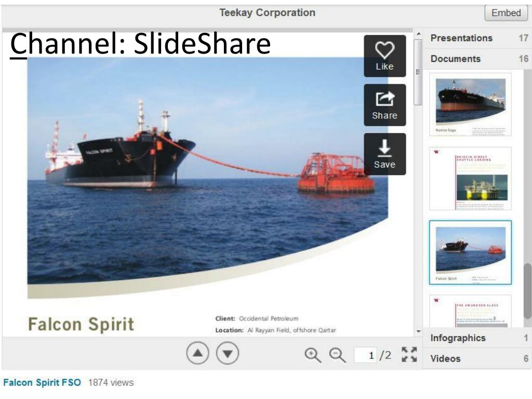The height and width of the screenshot is (399, 532).
Task: Click the Embed button
Action: pyautogui.click(x=506, y=13)
